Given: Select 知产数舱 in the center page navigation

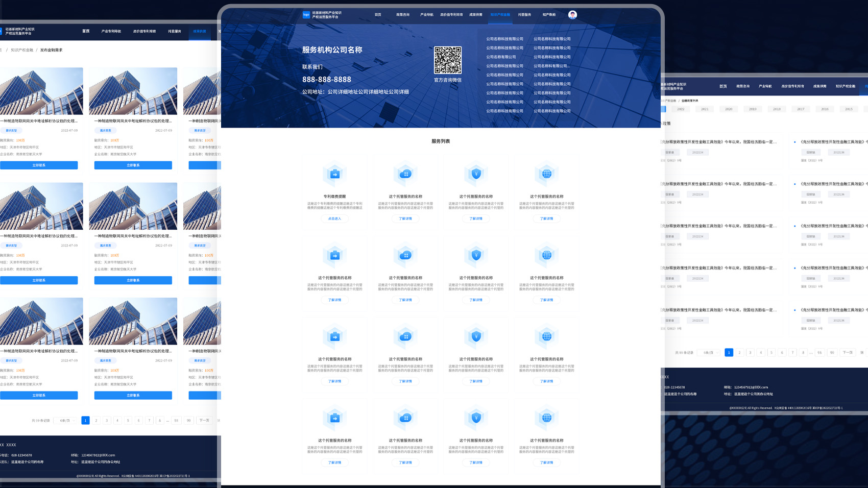Looking at the screenshot, I should [549, 15].
